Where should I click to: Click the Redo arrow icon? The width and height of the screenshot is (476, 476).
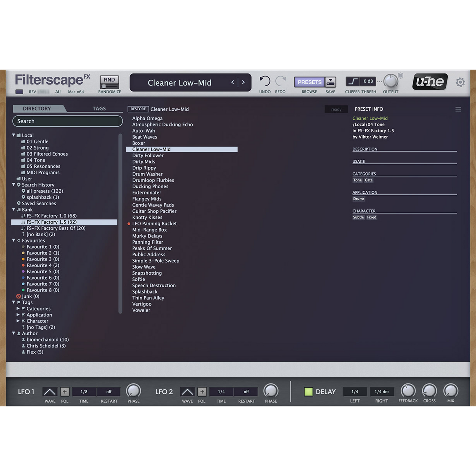pyautogui.click(x=280, y=81)
